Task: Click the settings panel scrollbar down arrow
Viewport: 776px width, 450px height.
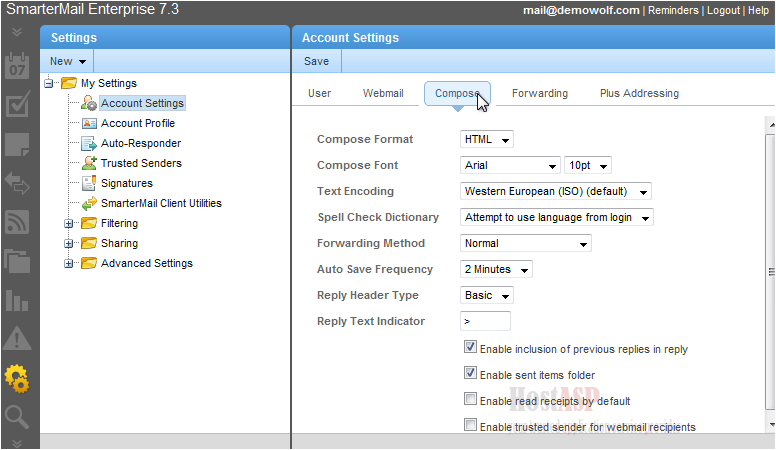Action: [771, 425]
